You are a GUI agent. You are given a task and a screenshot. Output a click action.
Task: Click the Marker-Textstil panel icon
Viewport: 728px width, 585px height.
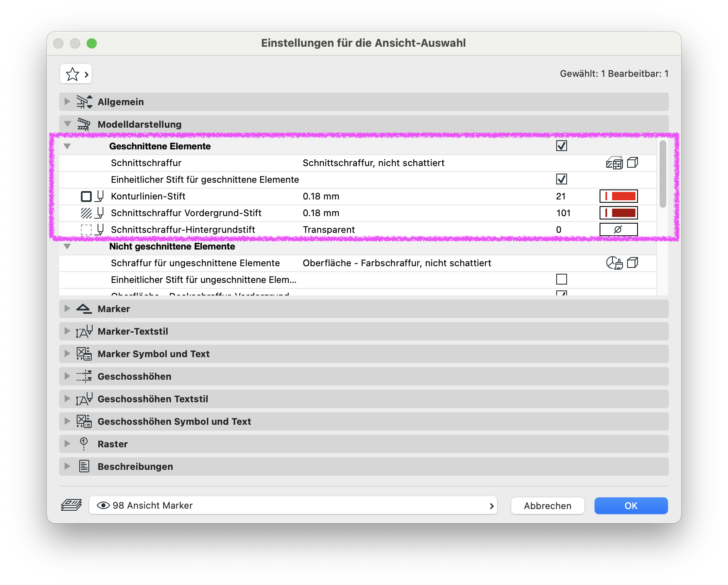click(84, 331)
